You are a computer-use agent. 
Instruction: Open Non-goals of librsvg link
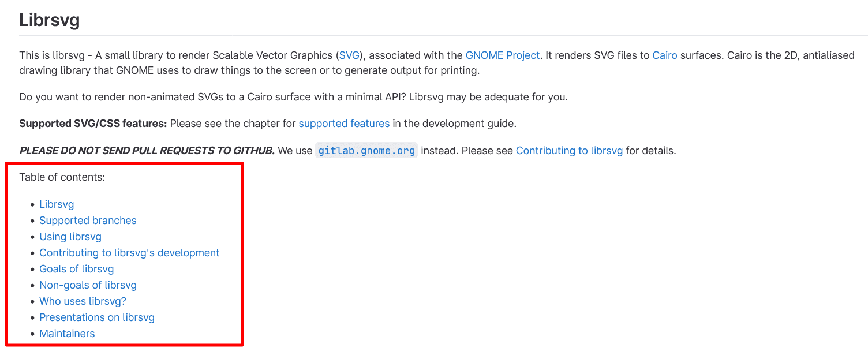click(88, 285)
